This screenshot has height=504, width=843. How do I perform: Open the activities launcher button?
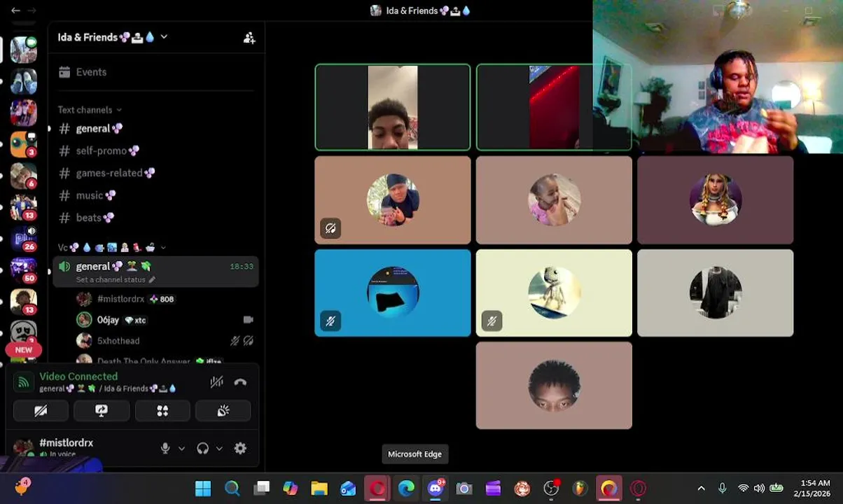(162, 411)
